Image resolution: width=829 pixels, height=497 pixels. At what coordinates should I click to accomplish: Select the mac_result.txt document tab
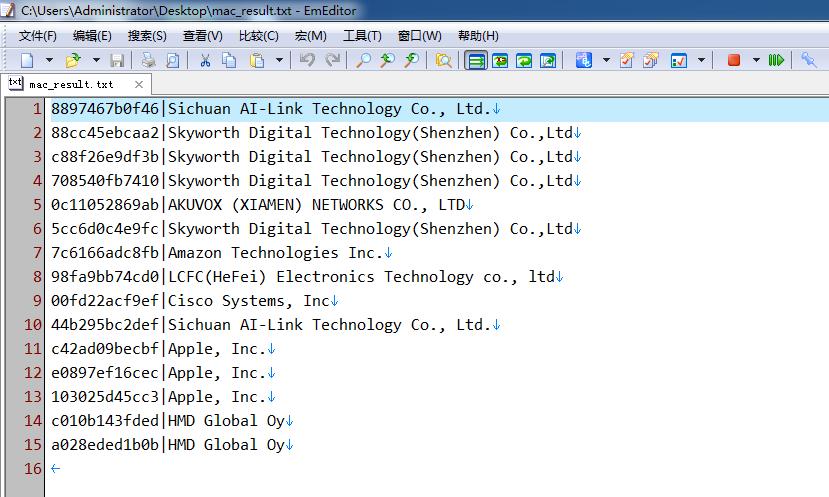coord(70,85)
